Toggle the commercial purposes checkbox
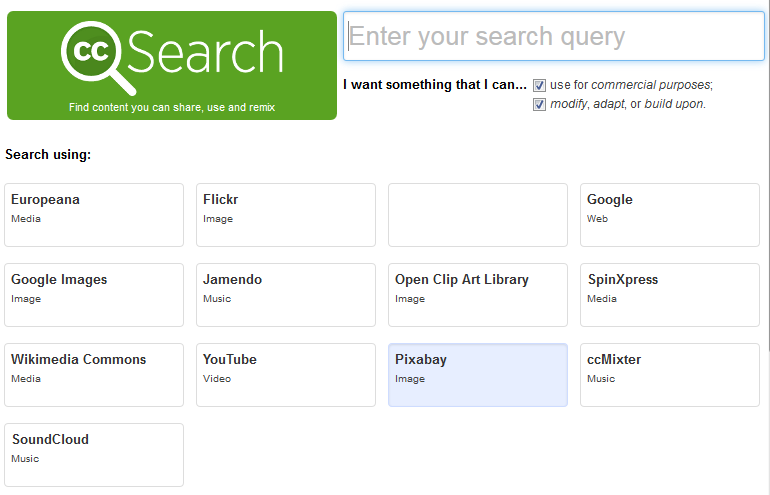Image resolution: width=770 pixels, height=495 pixels. point(539,85)
